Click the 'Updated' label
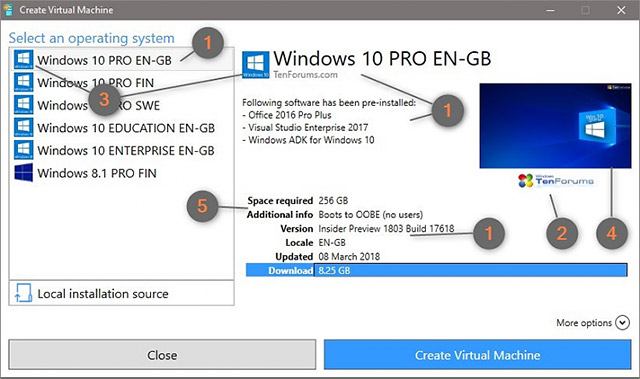This screenshot has height=379, width=640. [294, 257]
